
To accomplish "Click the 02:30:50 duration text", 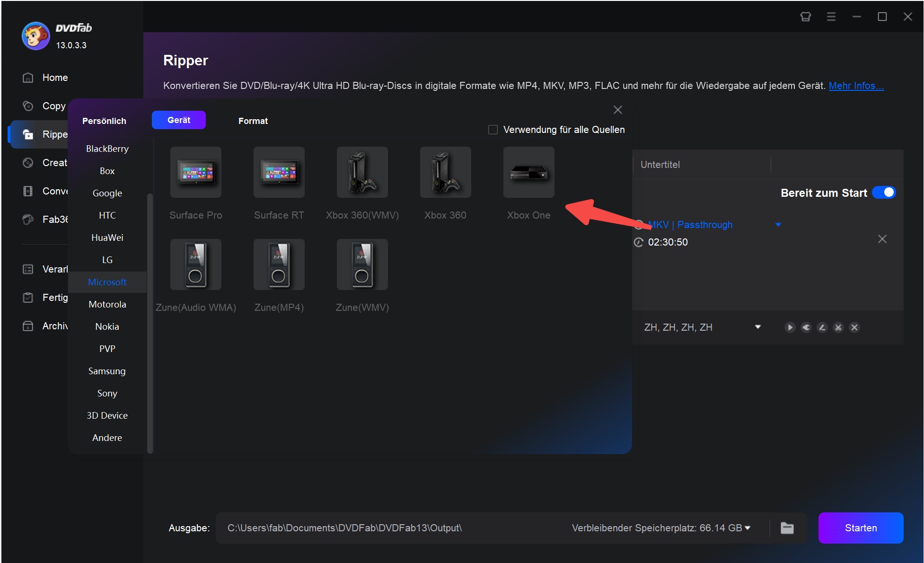I will pyautogui.click(x=668, y=242).
